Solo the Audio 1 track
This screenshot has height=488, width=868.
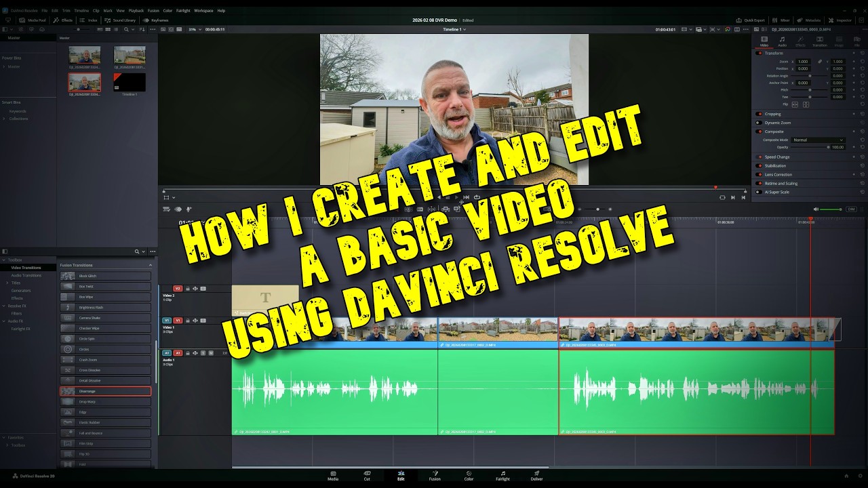203,353
